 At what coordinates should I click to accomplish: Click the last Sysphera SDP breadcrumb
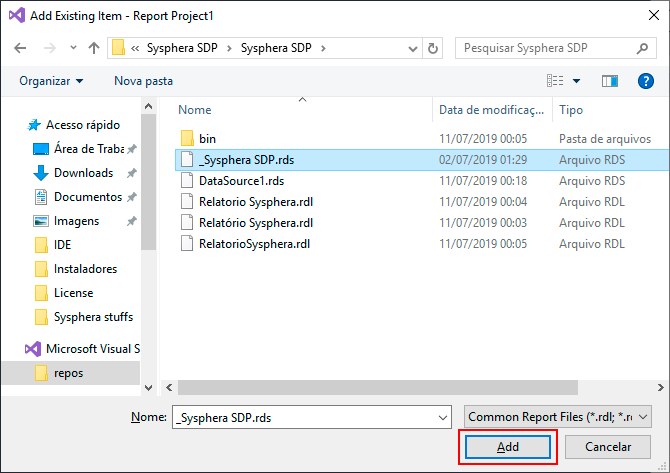[276, 48]
